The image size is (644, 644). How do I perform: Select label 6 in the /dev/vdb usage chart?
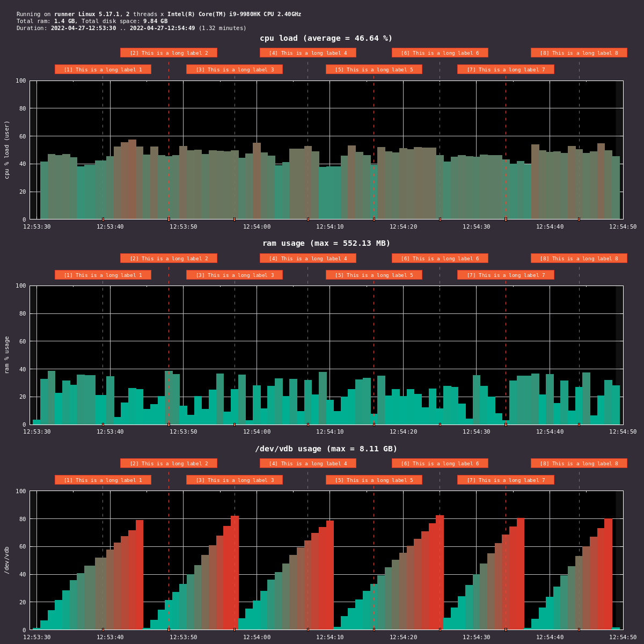440,463
